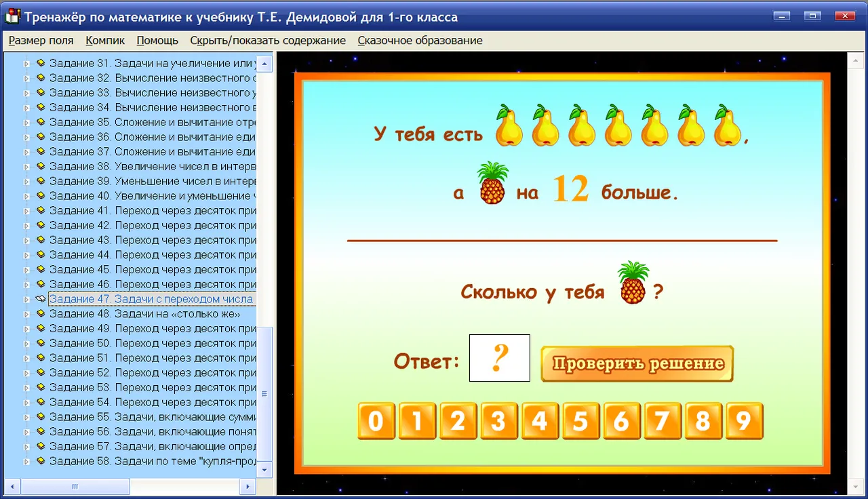
Task: Expand Задание 36 tree node
Action: (x=27, y=138)
